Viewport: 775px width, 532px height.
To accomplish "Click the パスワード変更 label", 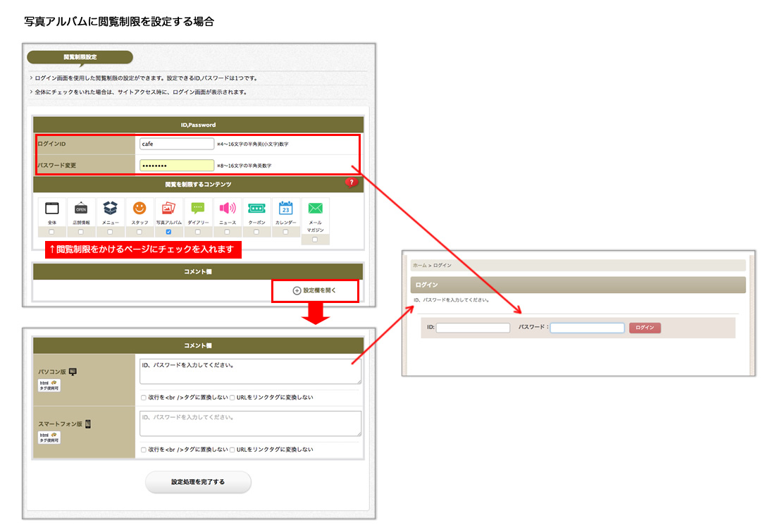I will [57, 166].
